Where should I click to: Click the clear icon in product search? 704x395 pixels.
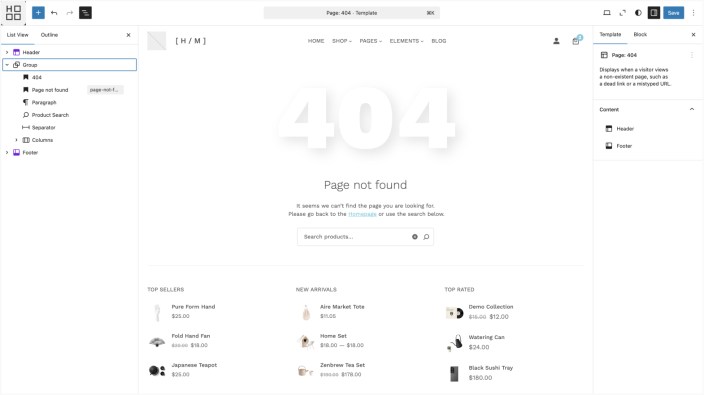[415, 237]
